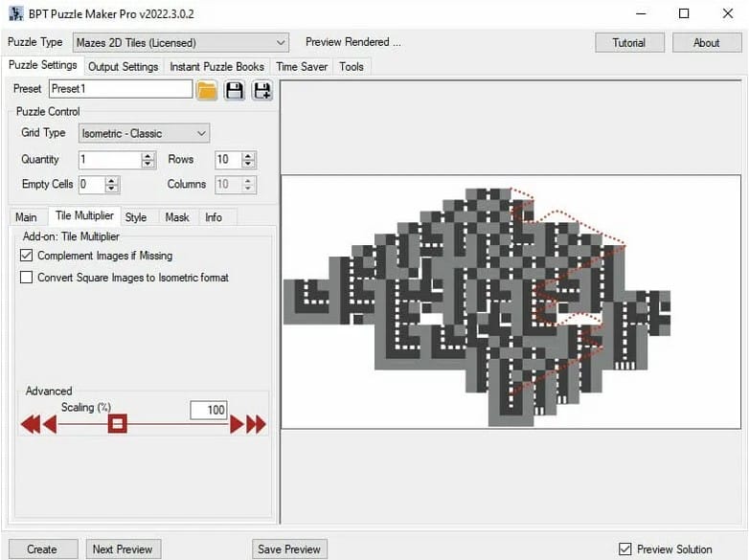
Task: Click the Preset name input field
Action: [121, 89]
